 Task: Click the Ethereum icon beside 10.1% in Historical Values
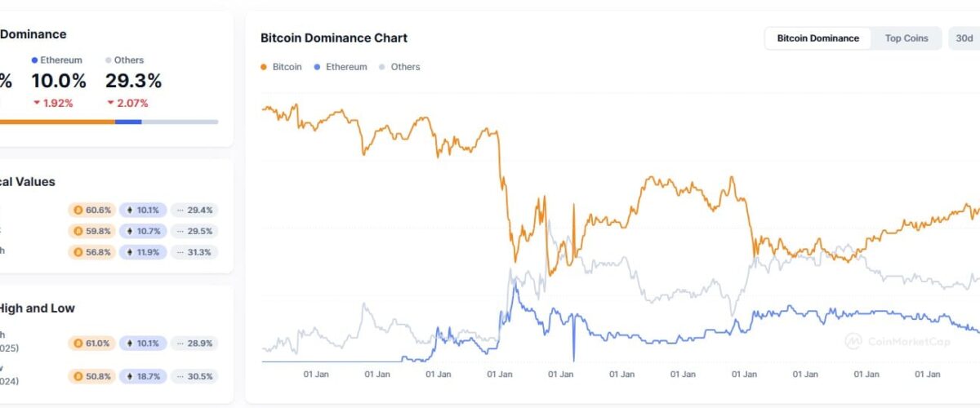coord(129,210)
